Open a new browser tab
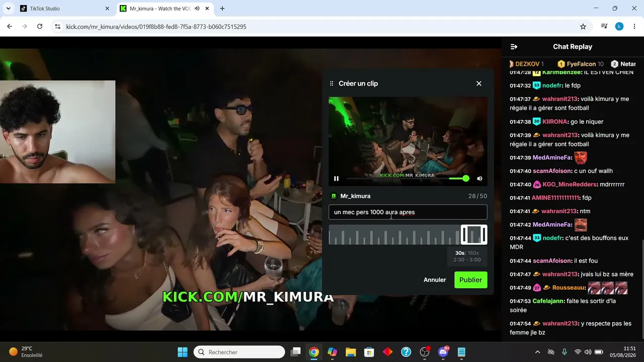 (x=222, y=9)
